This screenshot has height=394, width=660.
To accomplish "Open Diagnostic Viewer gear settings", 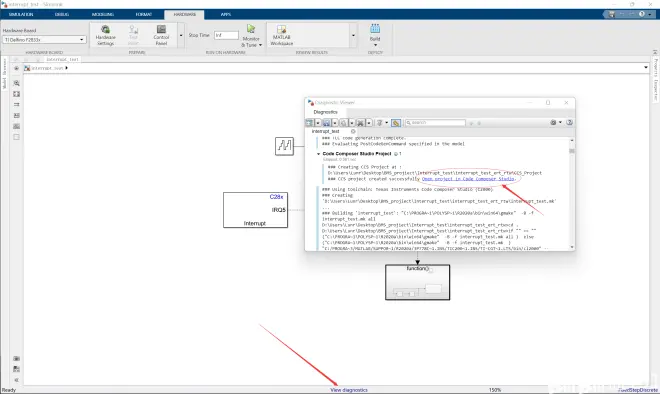I will [553, 122].
